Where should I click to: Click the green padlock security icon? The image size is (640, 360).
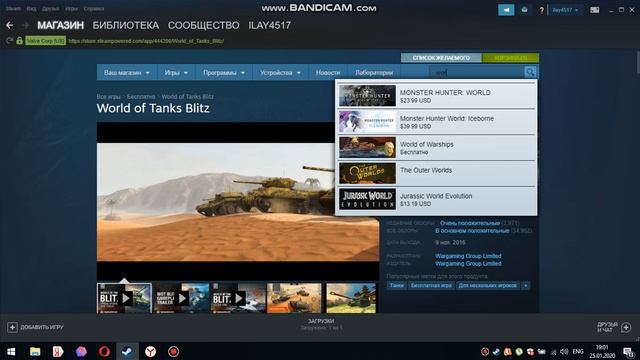19,40
